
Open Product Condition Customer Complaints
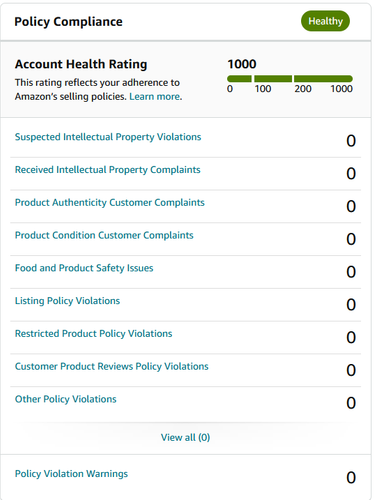[104, 235]
